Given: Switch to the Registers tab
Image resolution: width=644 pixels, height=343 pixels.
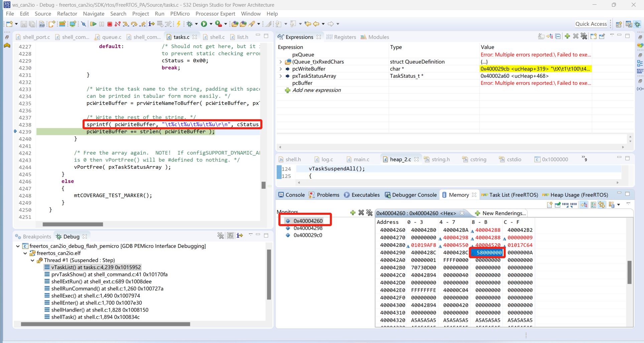Looking at the screenshot, I should [341, 37].
